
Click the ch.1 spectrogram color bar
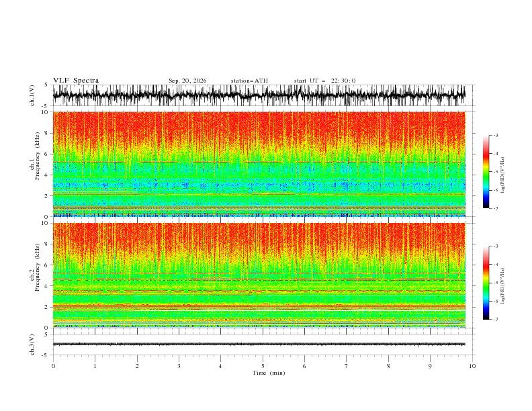486,172
